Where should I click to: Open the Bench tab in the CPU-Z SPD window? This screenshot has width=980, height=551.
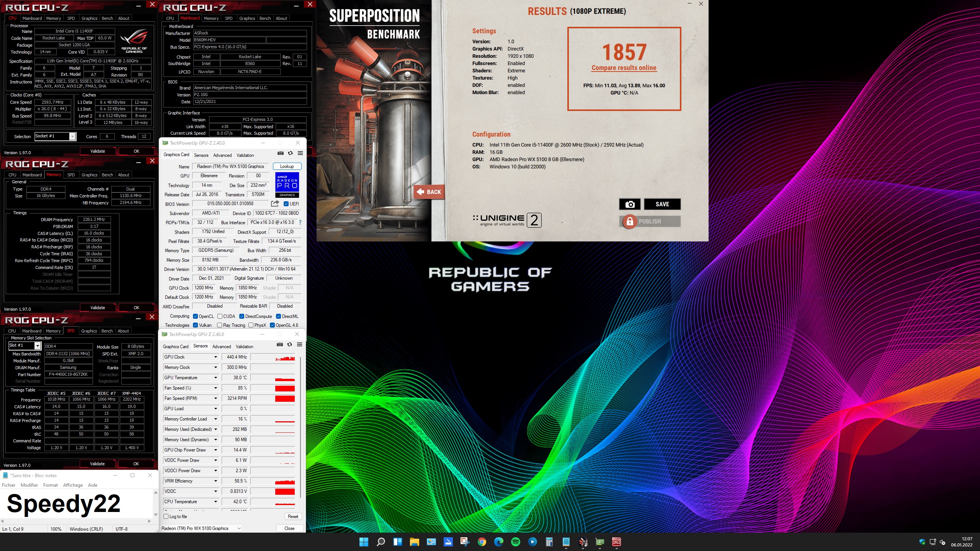[x=107, y=331]
